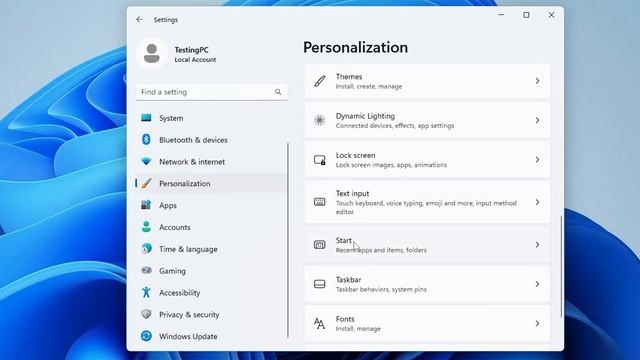The width and height of the screenshot is (640, 360).
Task: Click the Text input row chevron
Action: coord(537,202)
